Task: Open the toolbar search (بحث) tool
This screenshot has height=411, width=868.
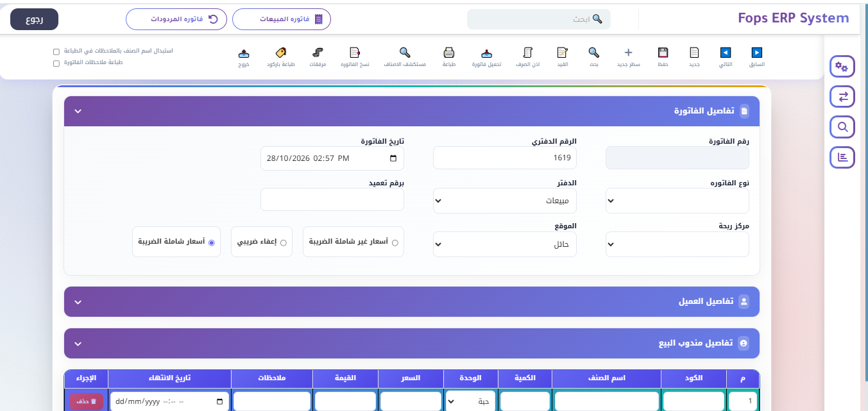Action: point(594,57)
